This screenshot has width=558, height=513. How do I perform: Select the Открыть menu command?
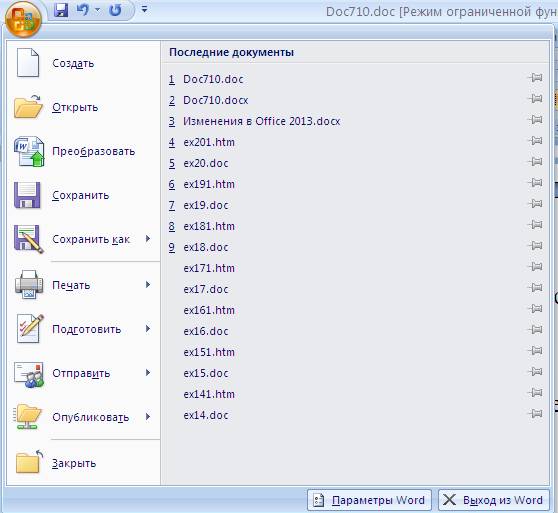click(84, 107)
